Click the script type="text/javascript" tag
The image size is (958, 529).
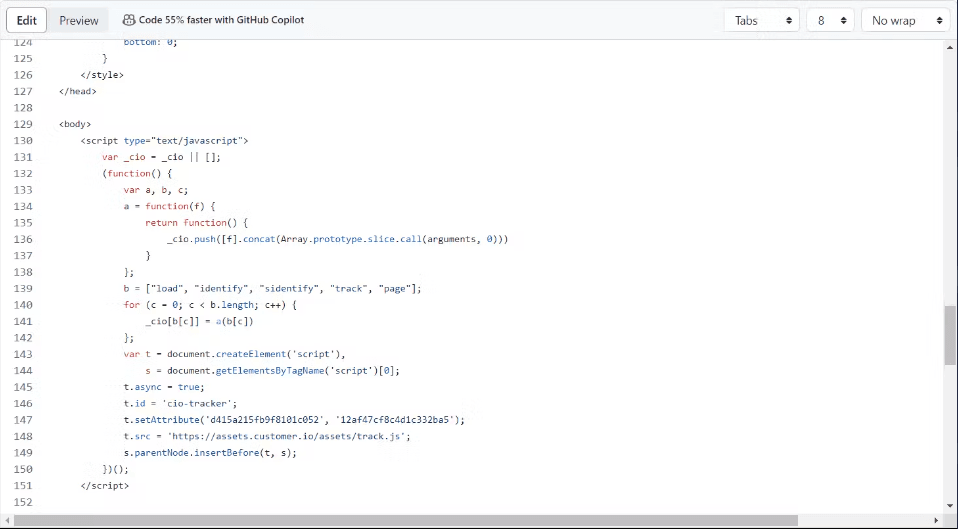[x=164, y=140]
